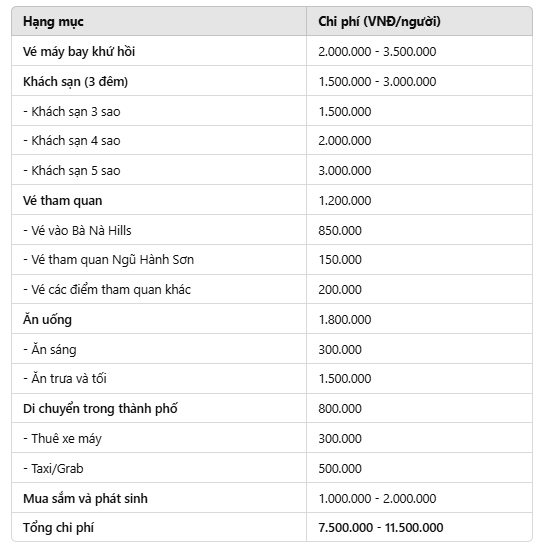Click the price 2.000.000 - 3.500.000
Screen dimensions: 544x545
pos(377,51)
